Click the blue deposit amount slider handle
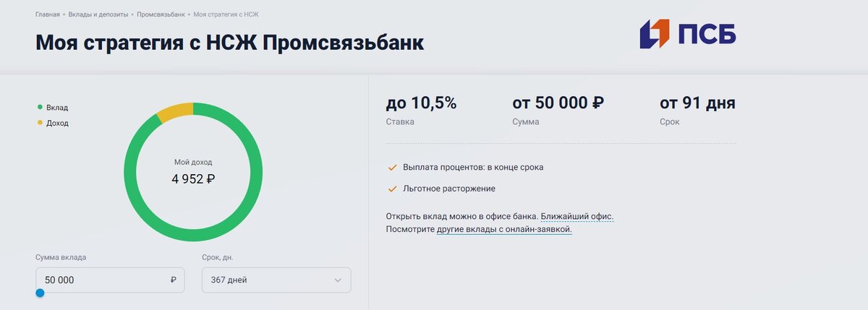The height and width of the screenshot is (310, 868). tap(40, 293)
